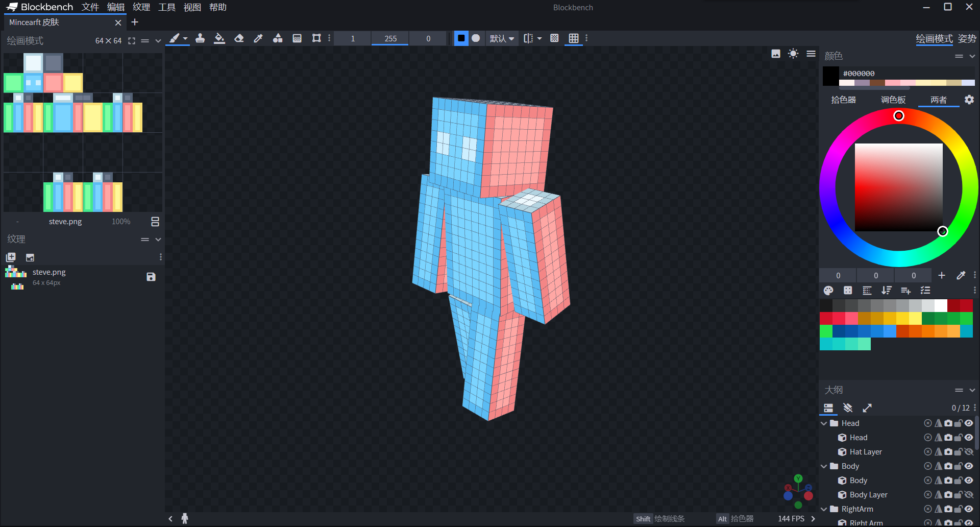Select the gradient tool in toolbar
Viewport: 980px width, 527px height.
[297, 38]
